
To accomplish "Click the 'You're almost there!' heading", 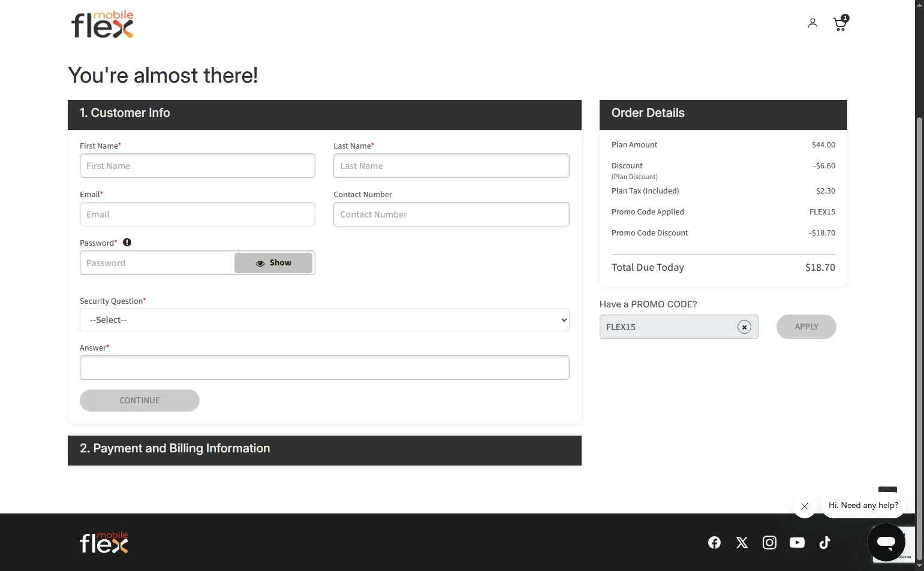I will click(163, 75).
